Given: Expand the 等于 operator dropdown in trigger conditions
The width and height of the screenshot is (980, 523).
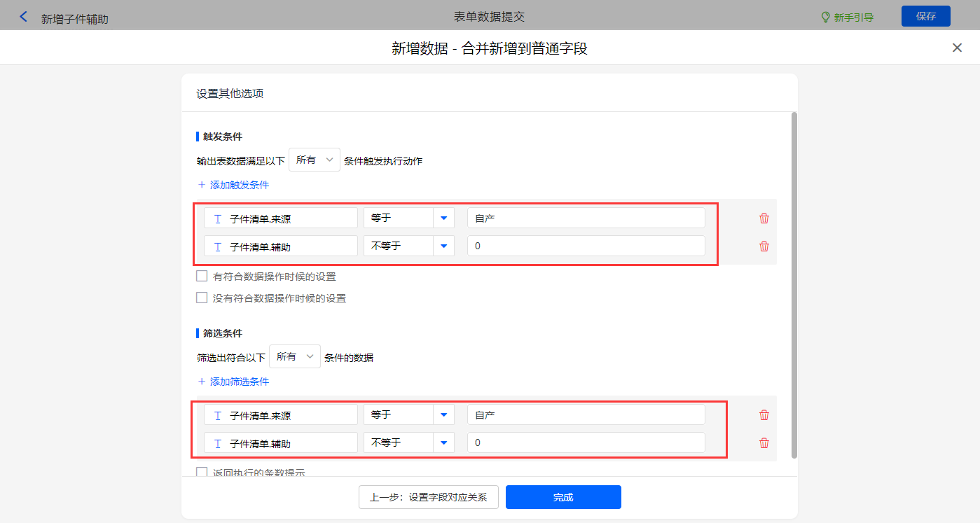Looking at the screenshot, I should click(x=443, y=218).
